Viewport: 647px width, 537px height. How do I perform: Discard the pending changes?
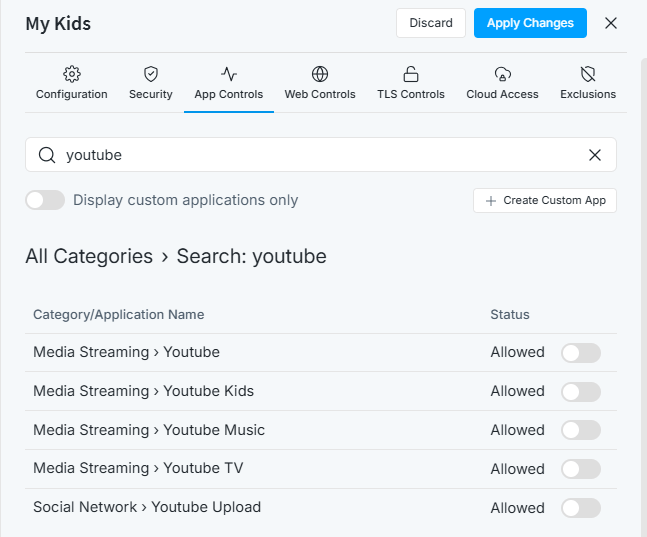point(431,23)
